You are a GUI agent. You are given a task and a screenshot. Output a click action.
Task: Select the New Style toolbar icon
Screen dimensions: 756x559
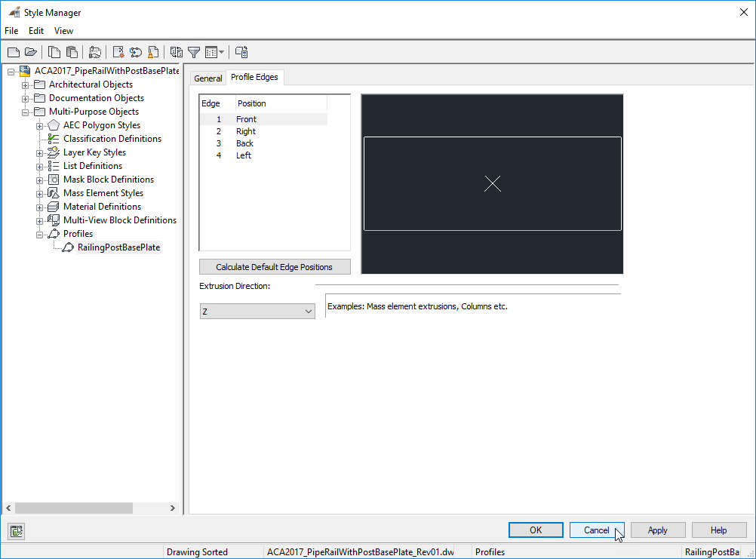point(117,51)
